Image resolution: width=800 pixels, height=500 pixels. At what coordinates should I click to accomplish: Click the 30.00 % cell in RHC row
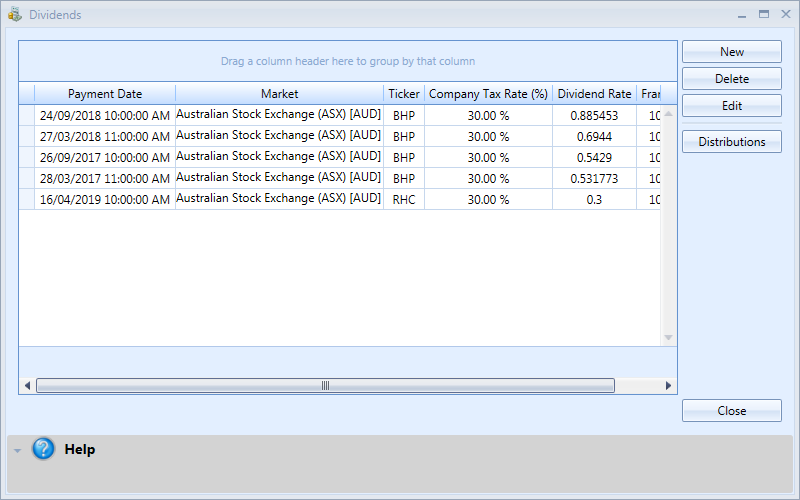point(488,199)
